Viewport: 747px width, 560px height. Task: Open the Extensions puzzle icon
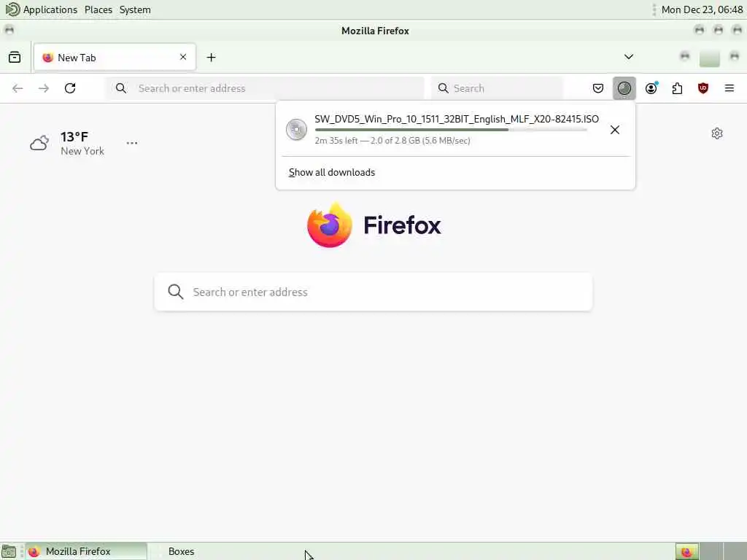677,88
